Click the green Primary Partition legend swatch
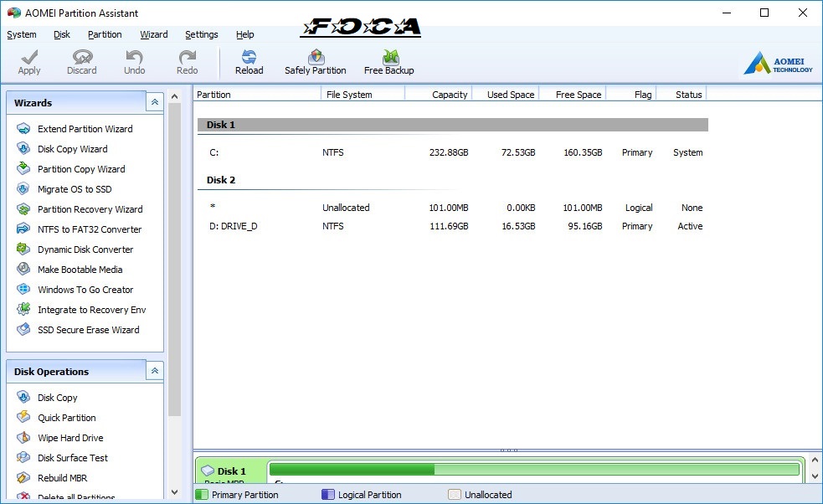The width and height of the screenshot is (823, 504). (202, 495)
